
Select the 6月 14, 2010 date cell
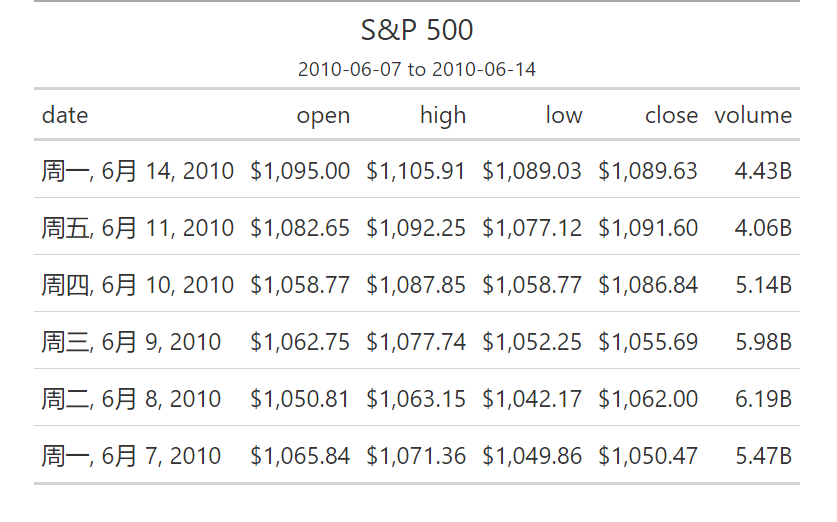point(138,171)
